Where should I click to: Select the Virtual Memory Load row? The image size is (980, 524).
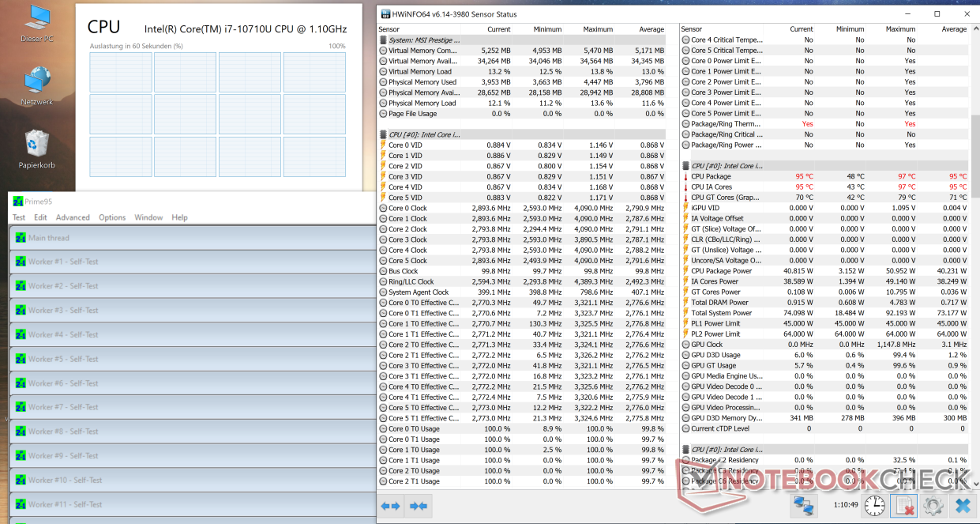tap(523, 71)
